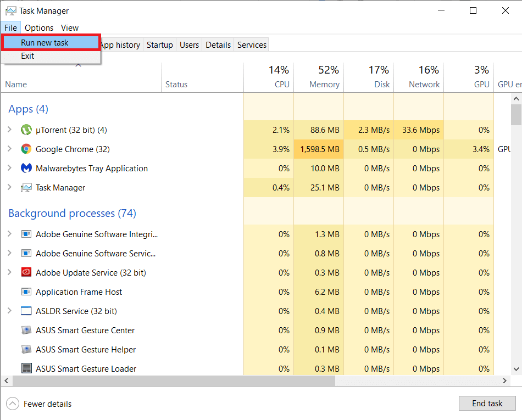Click Task Manager's 25.1 MB memory cell
Image resolution: width=522 pixels, height=420 pixels.
pyautogui.click(x=319, y=188)
